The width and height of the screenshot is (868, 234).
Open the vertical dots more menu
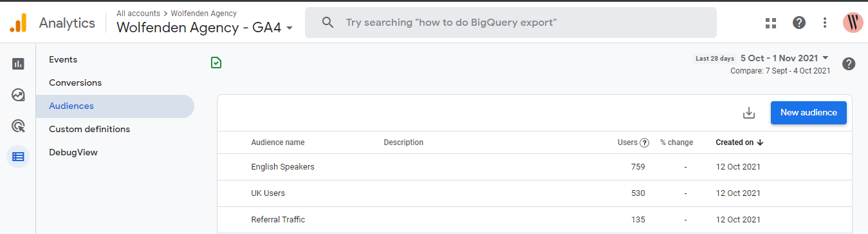[x=825, y=23]
